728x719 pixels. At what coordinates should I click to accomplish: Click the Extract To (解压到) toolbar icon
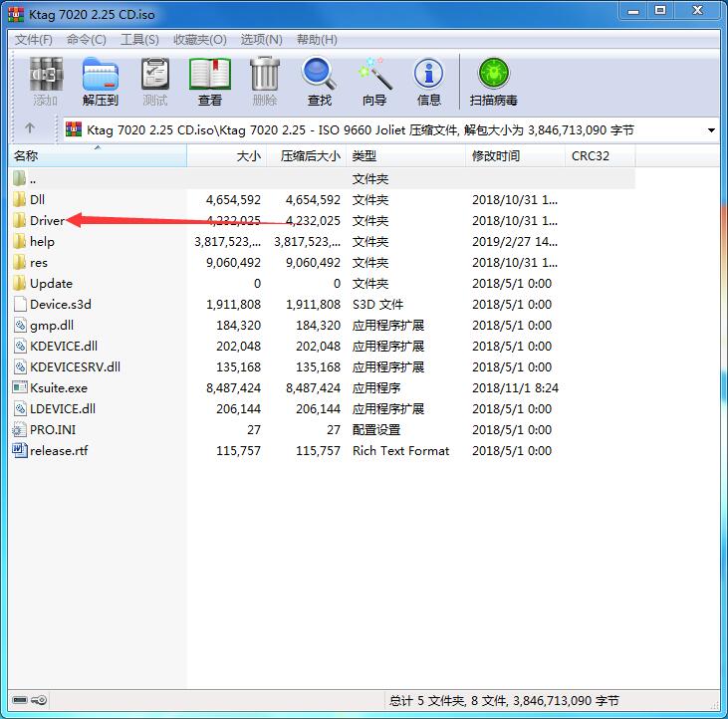tap(101, 74)
